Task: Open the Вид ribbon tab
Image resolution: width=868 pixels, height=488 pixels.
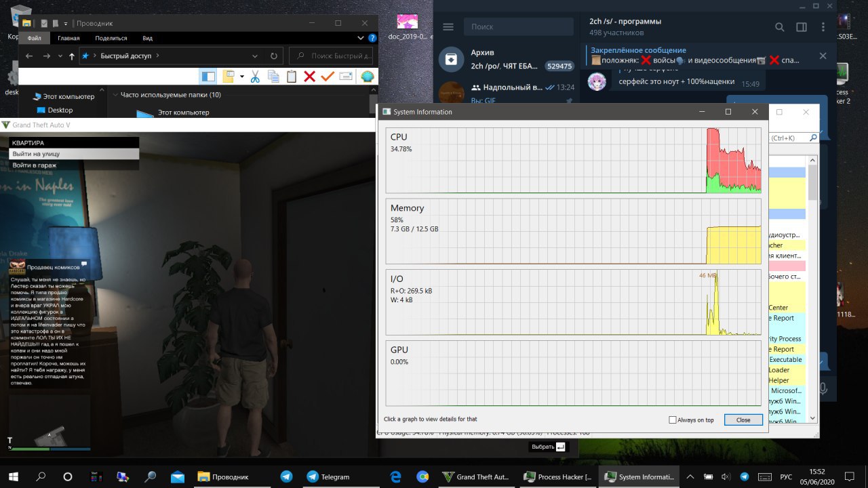Action: coord(147,39)
